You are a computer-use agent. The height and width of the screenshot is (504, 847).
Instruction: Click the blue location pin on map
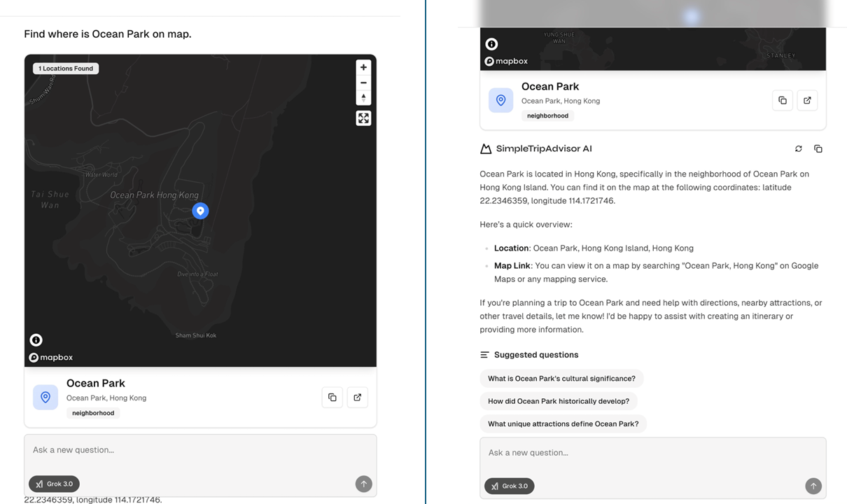(200, 211)
